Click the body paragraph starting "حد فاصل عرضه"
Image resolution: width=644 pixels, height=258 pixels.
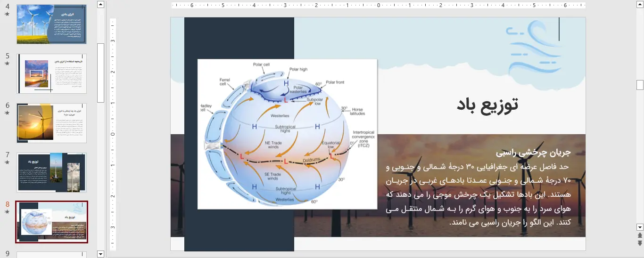478,194
